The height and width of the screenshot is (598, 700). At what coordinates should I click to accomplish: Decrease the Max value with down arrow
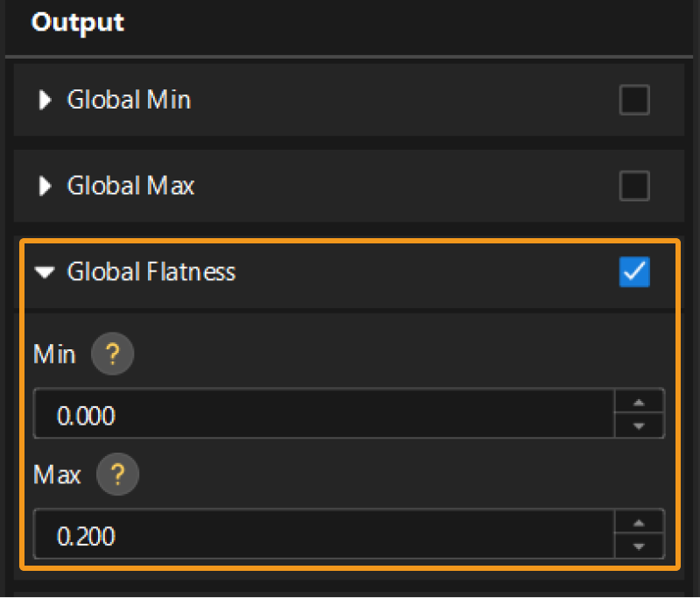pyautogui.click(x=639, y=545)
